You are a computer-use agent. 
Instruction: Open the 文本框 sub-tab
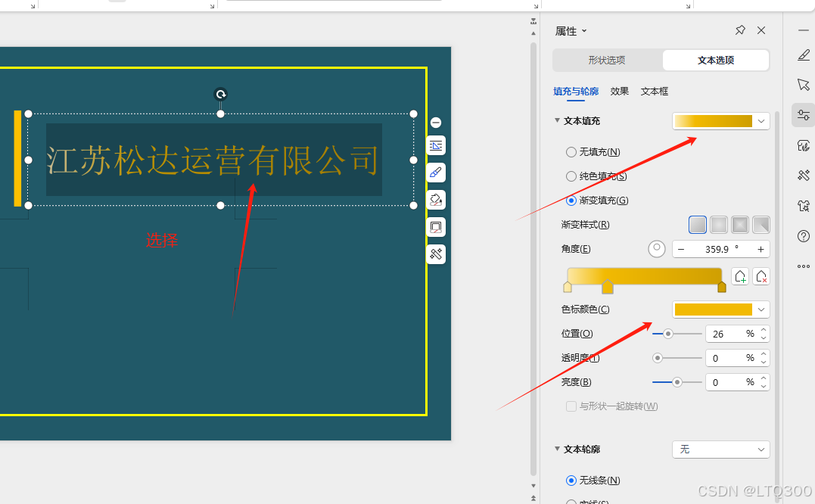[655, 92]
